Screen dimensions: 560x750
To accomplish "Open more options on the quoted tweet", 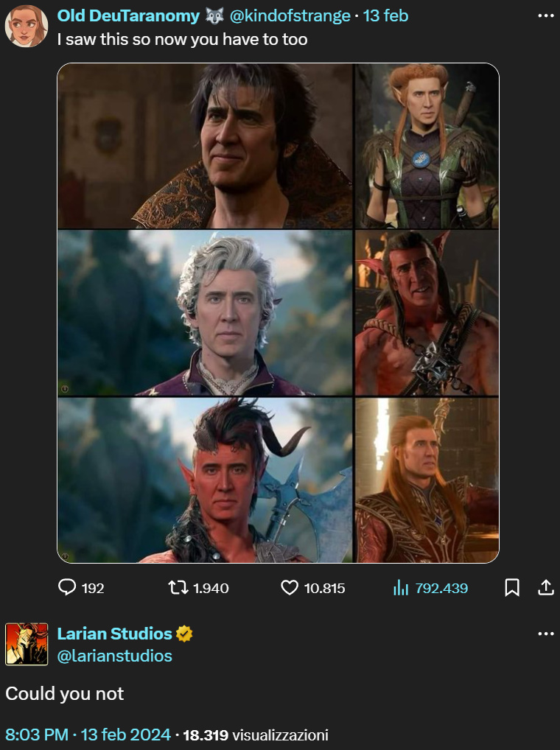I will coord(545,16).
